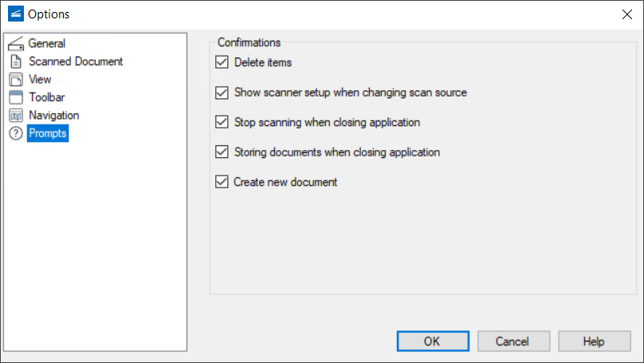Click the scanner icon beside General

16,44
